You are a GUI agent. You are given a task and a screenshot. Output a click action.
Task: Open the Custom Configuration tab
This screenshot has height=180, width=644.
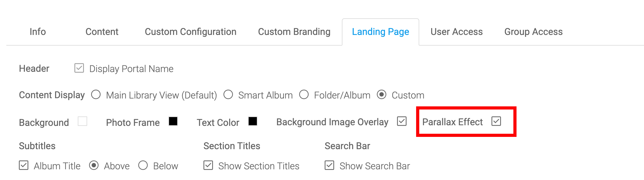[190, 32]
